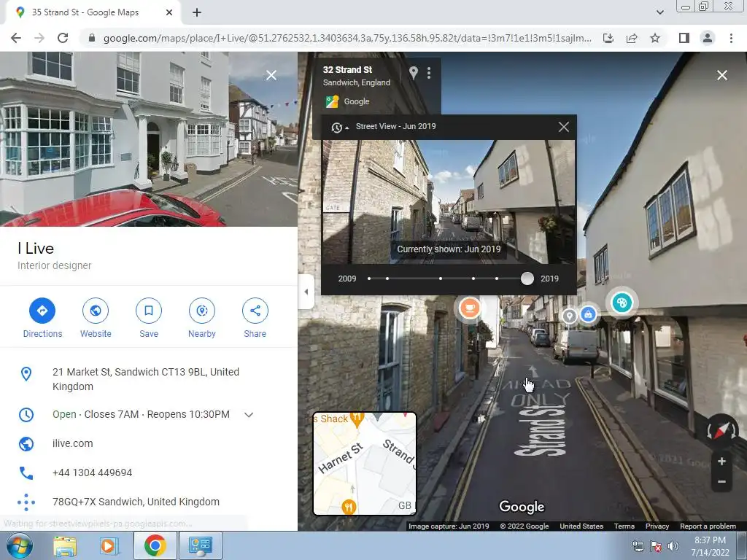Click the opening hours clock icon

click(x=26, y=414)
